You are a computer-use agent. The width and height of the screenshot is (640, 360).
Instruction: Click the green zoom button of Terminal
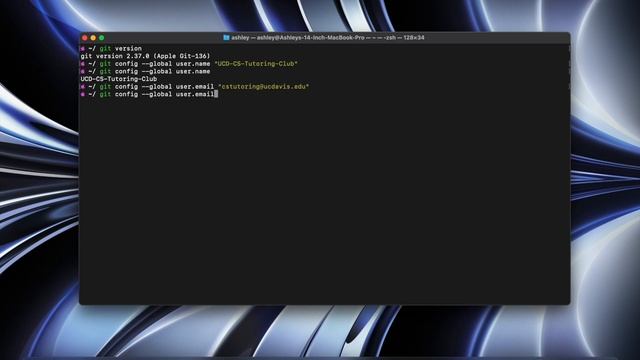click(102, 38)
